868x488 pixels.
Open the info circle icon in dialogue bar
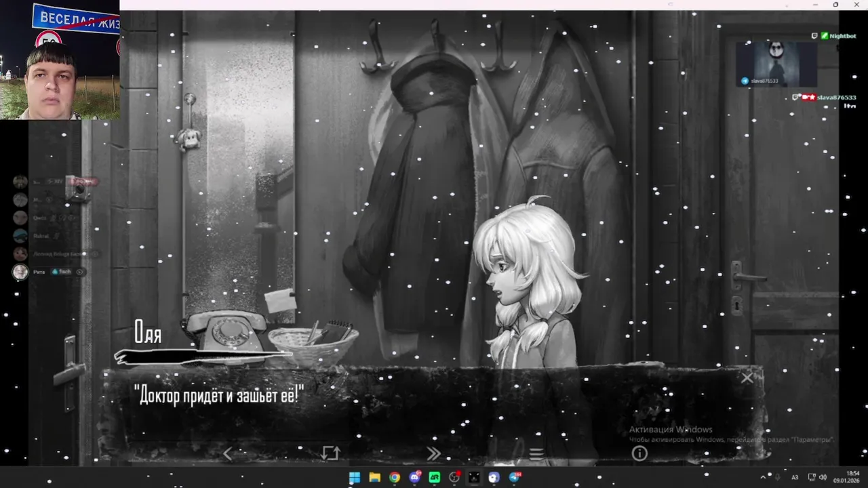click(x=639, y=453)
